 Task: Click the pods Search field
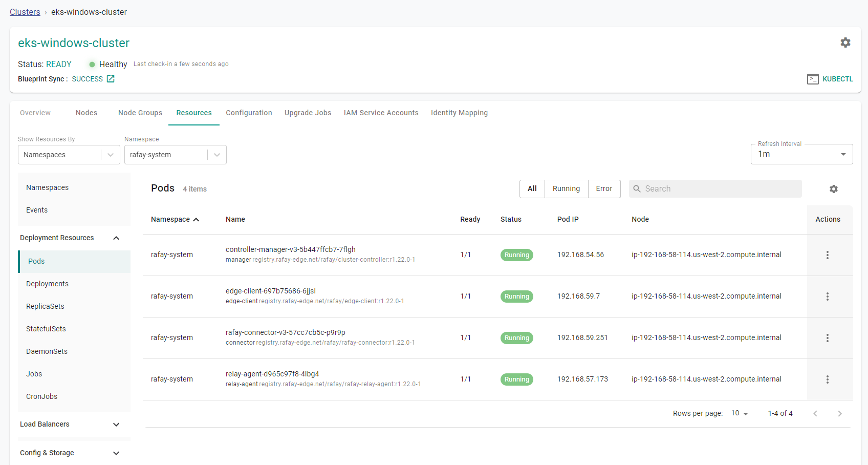coord(715,189)
